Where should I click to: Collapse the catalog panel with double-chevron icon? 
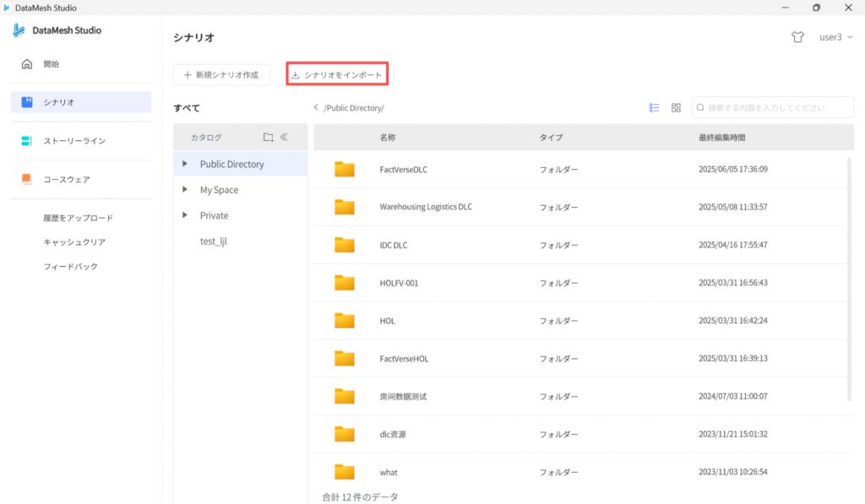(284, 137)
